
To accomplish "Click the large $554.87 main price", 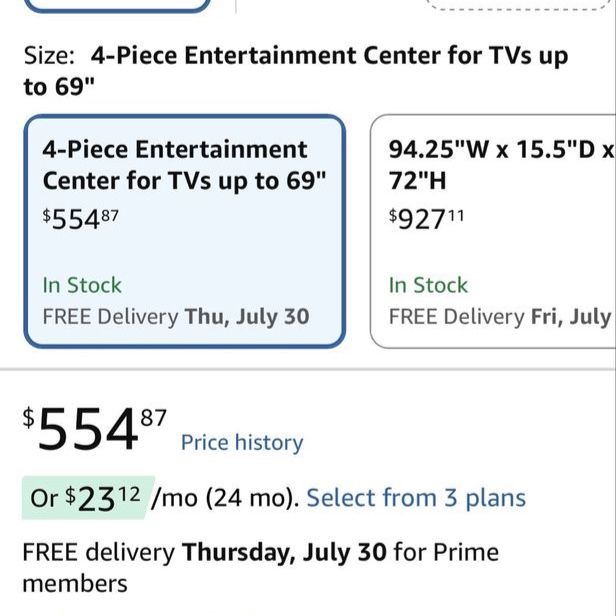I will (95, 429).
